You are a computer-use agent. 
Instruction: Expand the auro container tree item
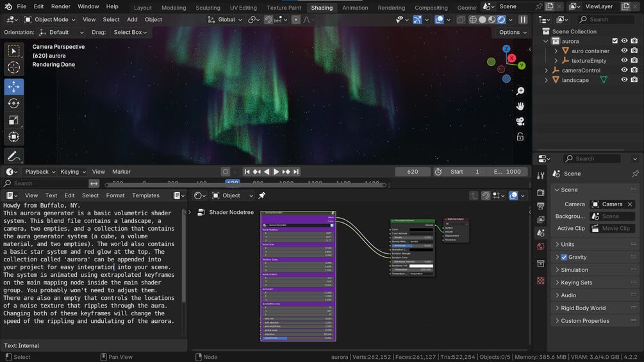(556, 51)
